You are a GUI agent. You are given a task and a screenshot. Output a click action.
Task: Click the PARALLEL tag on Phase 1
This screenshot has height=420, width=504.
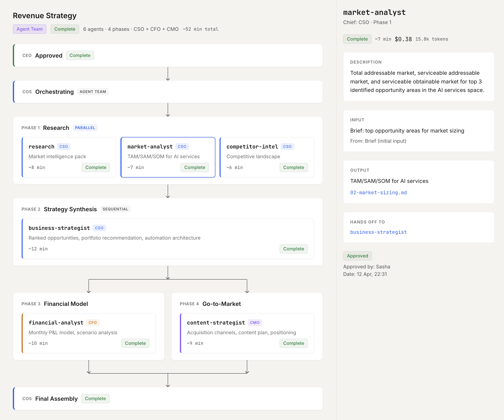pos(85,128)
